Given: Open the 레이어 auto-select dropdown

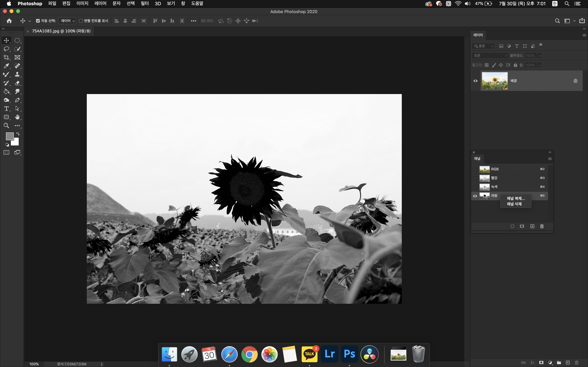Looking at the screenshot, I should tap(67, 21).
